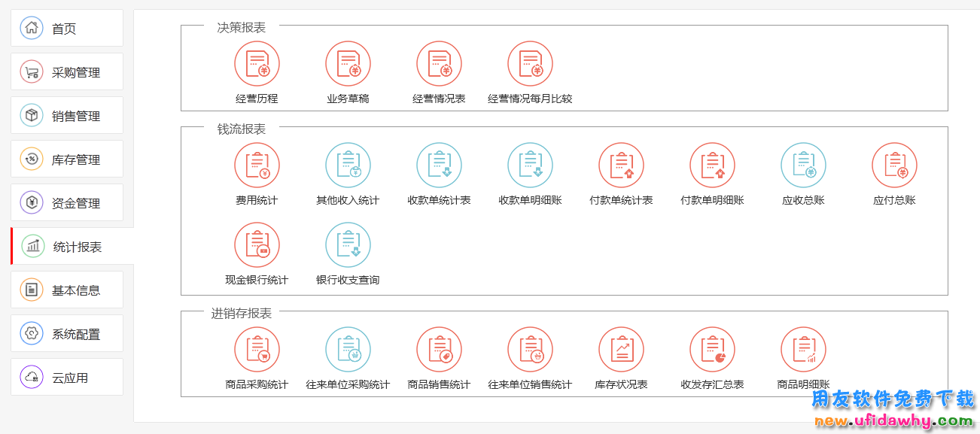This screenshot has height=434, width=980.
Task: Open 银行收支查询 icon
Action: click(x=348, y=245)
